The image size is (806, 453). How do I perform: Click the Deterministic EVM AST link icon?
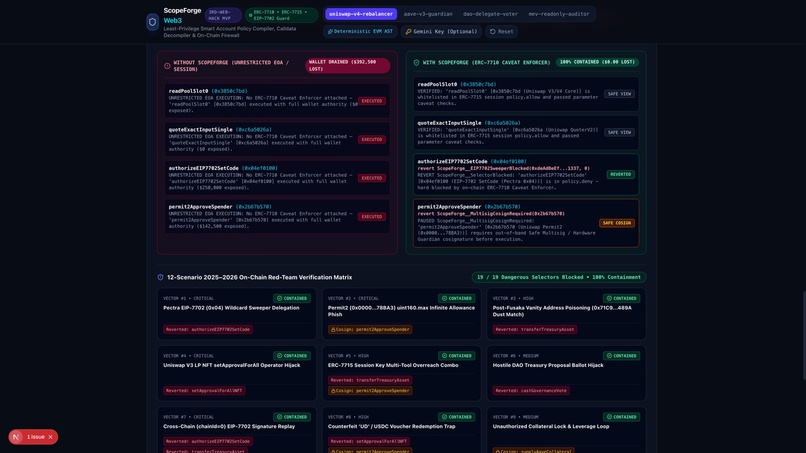click(330, 32)
